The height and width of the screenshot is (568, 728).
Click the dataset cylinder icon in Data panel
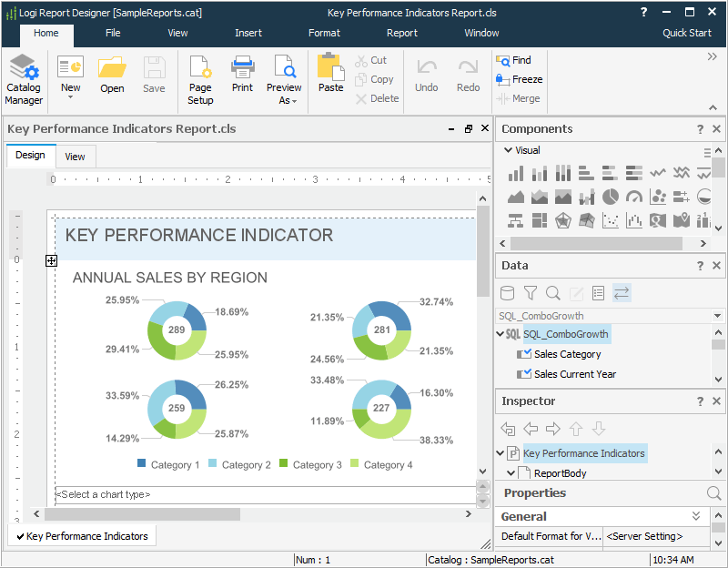coord(507,293)
